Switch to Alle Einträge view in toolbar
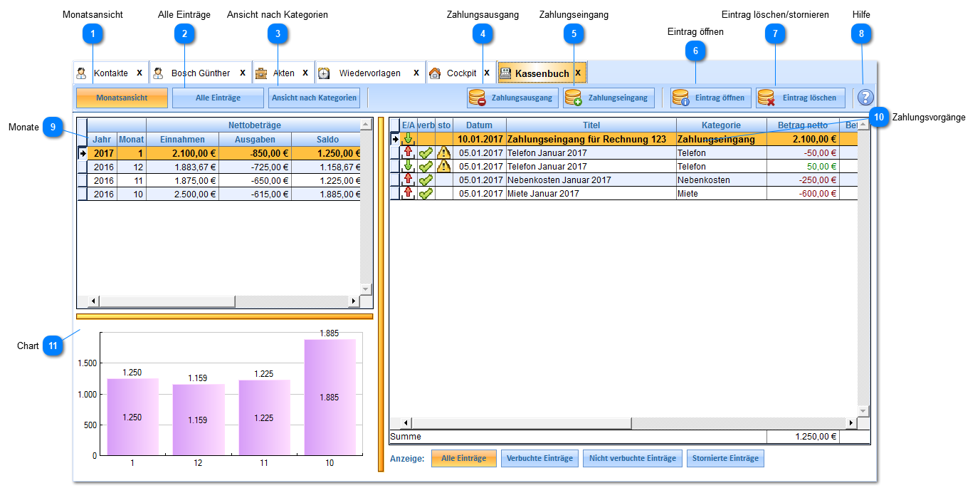The width and height of the screenshot is (980, 488). (218, 98)
